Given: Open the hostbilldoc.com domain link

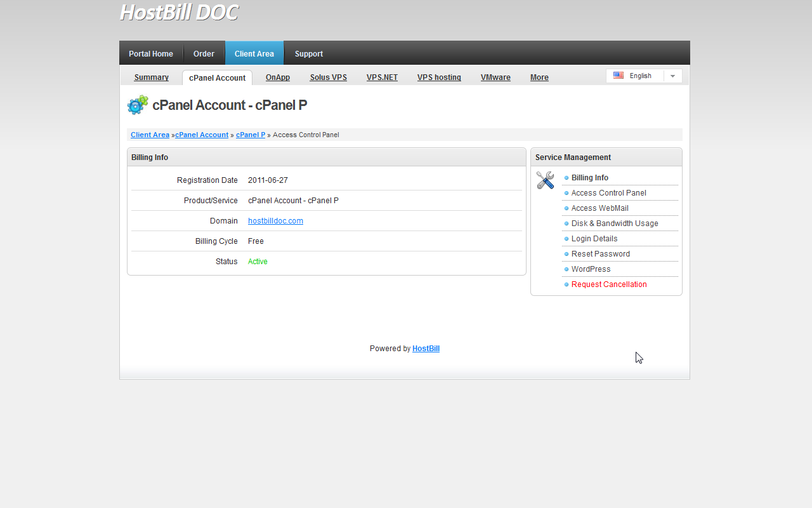Looking at the screenshot, I should [275, 221].
